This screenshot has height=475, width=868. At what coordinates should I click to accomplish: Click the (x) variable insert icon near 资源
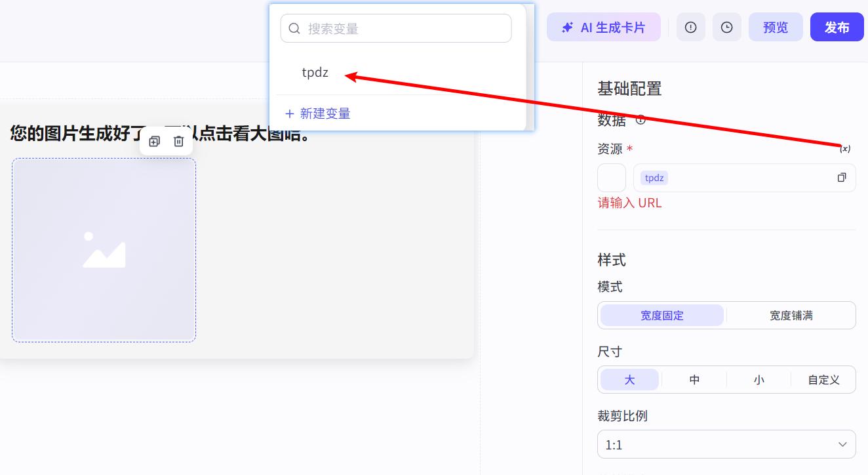[x=845, y=148]
